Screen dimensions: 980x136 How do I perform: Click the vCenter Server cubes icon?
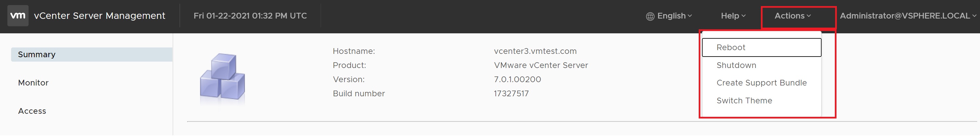[x=222, y=78]
